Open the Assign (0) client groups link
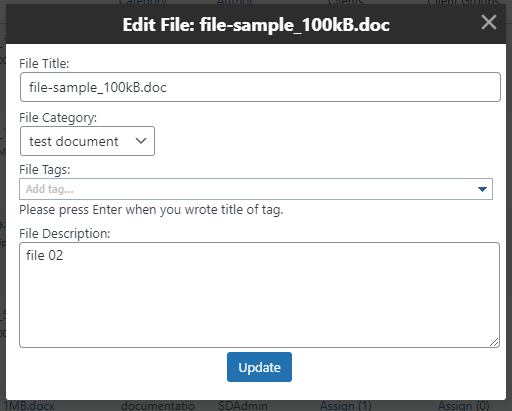512x411 pixels. click(463, 406)
